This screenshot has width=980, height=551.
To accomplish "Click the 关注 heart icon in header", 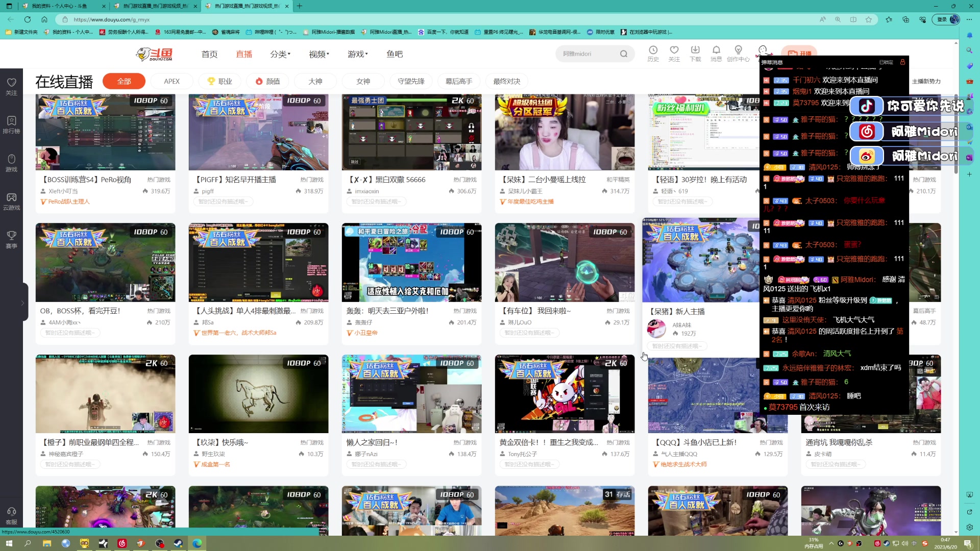I will (x=674, y=50).
